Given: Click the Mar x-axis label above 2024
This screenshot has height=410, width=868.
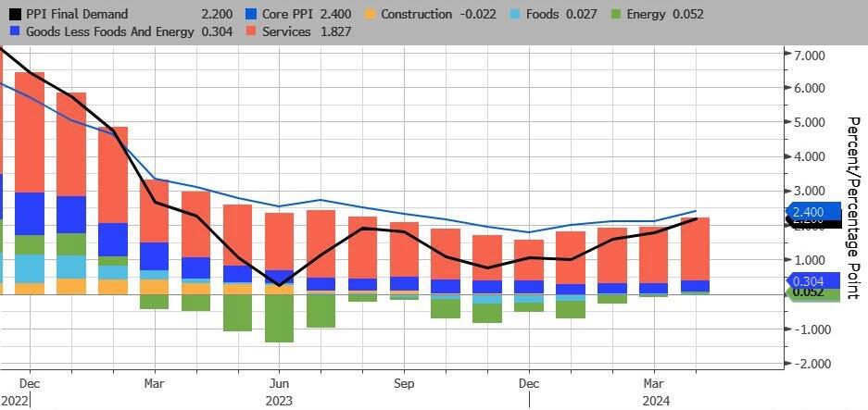Looking at the screenshot, I should (x=654, y=383).
